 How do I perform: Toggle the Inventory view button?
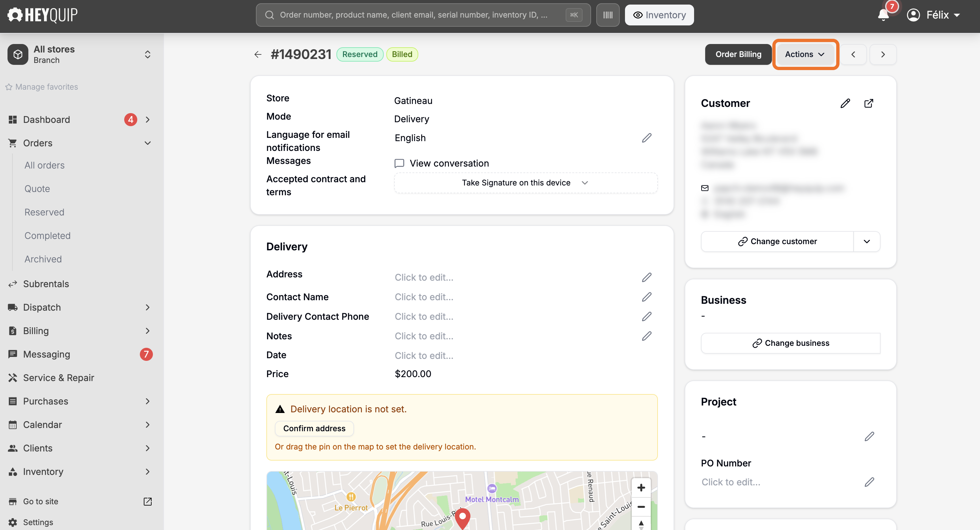tap(659, 15)
